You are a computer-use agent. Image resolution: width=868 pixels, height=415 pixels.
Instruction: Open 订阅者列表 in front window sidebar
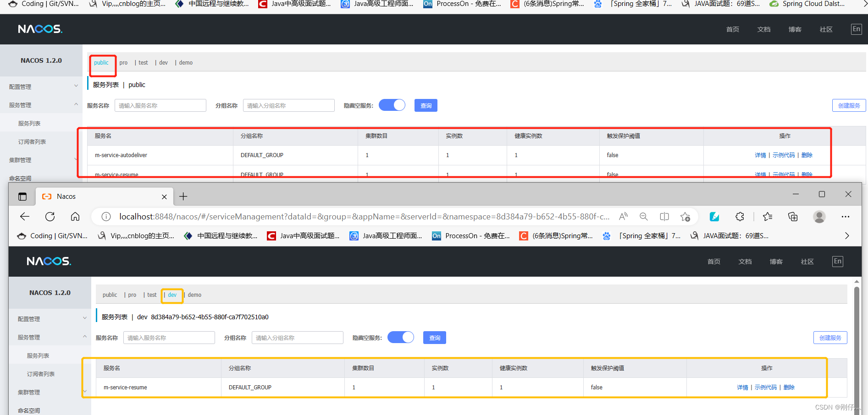click(x=41, y=374)
